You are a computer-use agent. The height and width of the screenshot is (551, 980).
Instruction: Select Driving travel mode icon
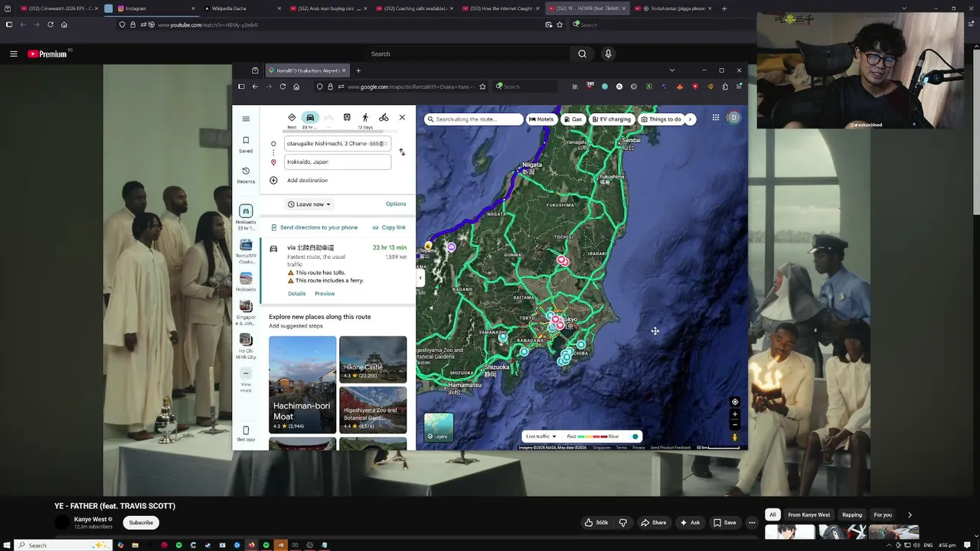pyautogui.click(x=310, y=118)
